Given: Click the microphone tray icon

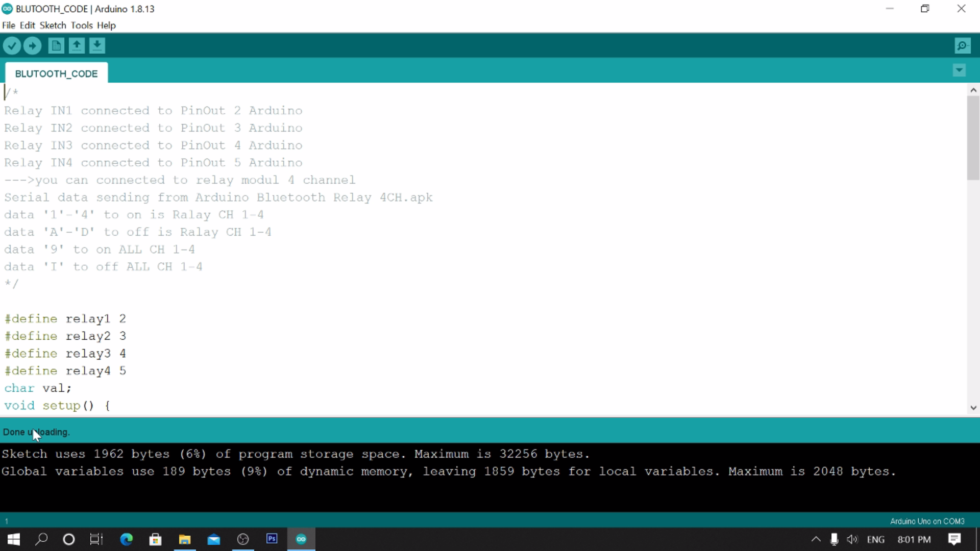Looking at the screenshot, I should [x=834, y=539].
